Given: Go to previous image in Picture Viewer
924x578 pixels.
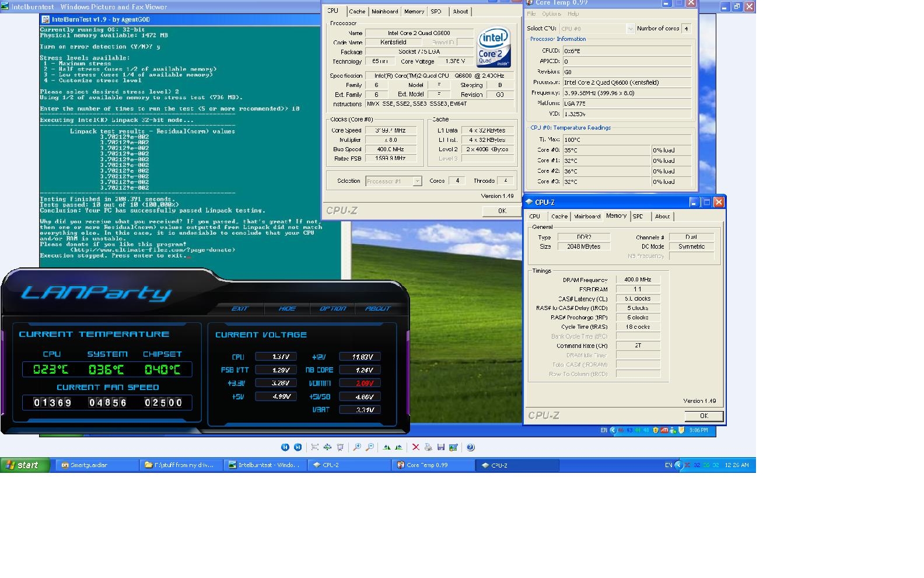Looking at the screenshot, I should [285, 447].
